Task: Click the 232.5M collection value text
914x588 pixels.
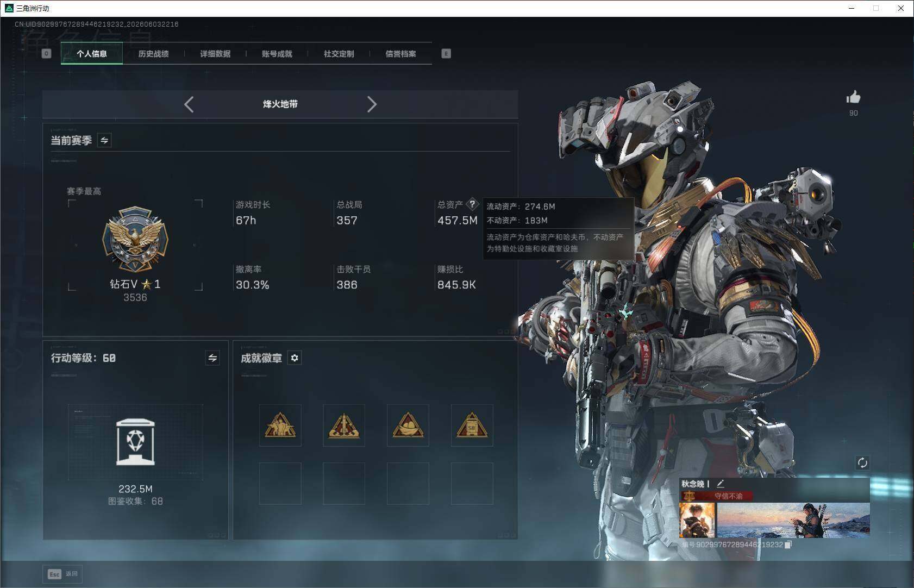Action: click(135, 489)
